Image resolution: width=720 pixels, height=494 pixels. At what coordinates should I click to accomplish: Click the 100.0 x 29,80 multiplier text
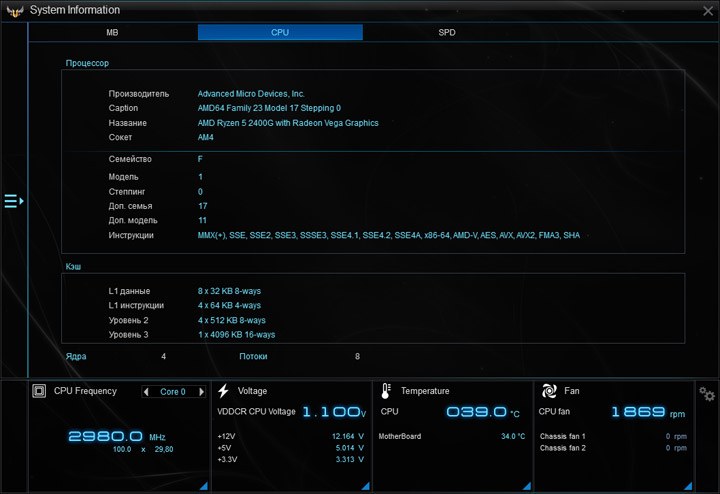click(x=143, y=449)
